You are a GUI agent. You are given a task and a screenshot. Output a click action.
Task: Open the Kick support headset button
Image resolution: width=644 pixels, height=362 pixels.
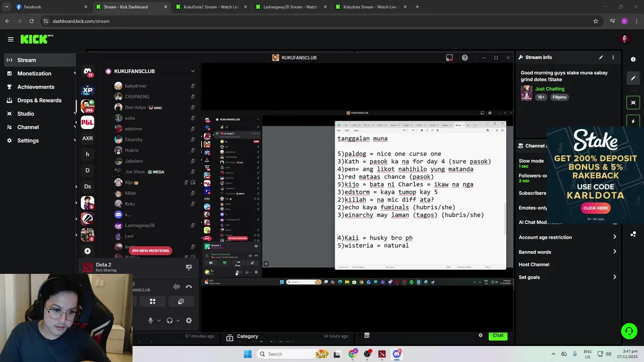click(628, 331)
